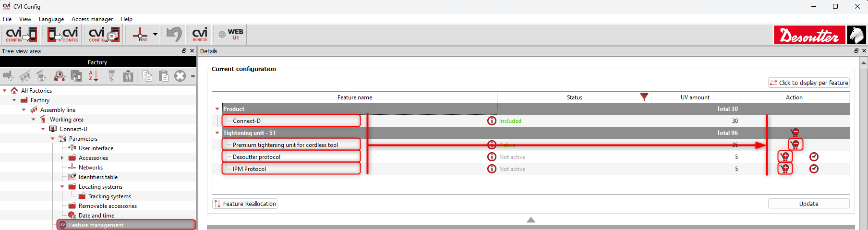This screenshot has height=230, width=868.
Task: Click the add factory icon
Action: (x=8, y=76)
